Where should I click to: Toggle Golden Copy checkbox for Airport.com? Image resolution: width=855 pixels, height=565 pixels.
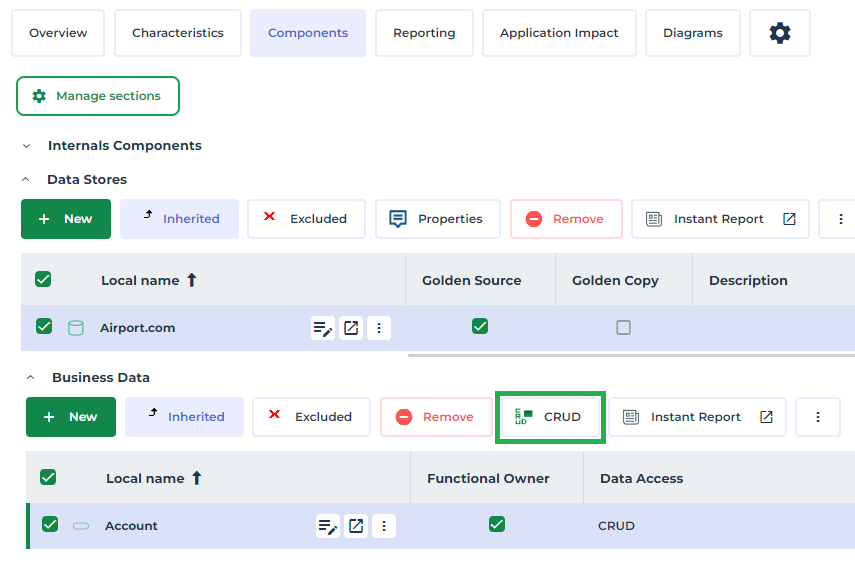(x=623, y=327)
